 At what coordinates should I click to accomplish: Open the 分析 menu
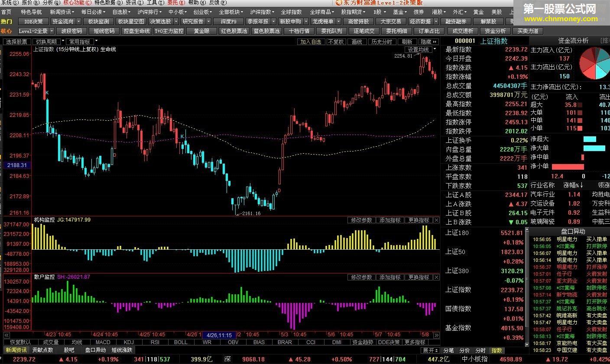tap(51, 3)
